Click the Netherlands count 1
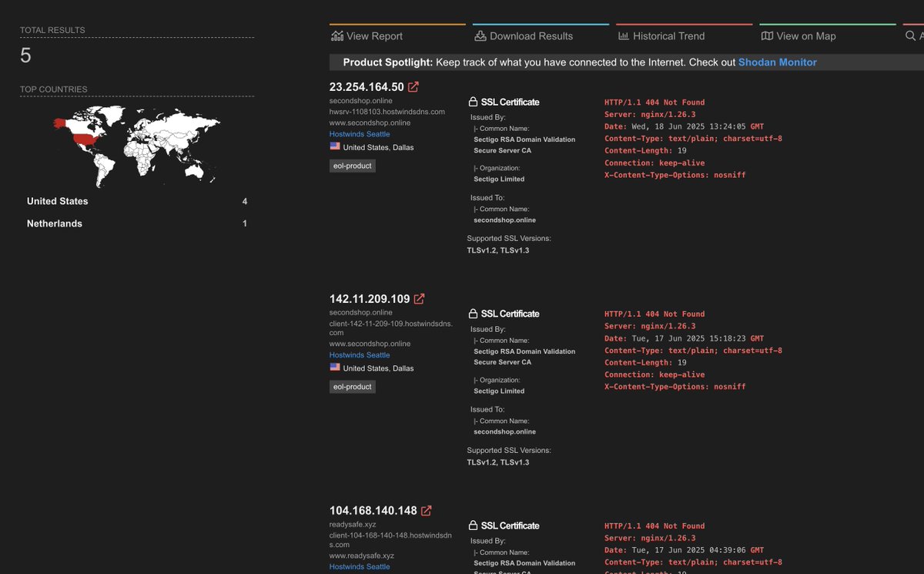 [245, 223]
